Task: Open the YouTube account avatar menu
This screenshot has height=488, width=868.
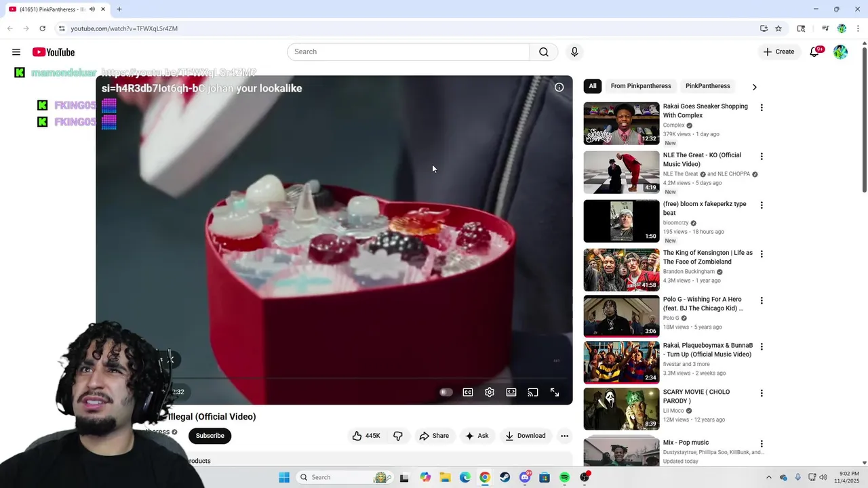Action: 841,52
